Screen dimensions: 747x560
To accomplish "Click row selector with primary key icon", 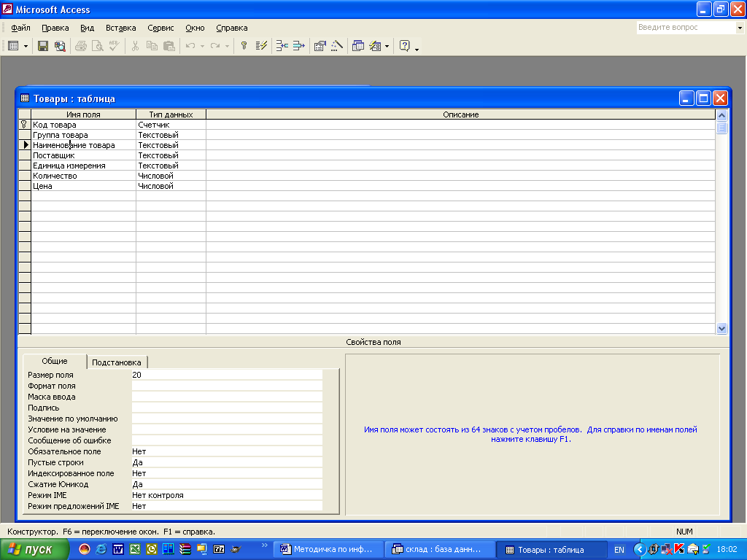I will [24, 125].
